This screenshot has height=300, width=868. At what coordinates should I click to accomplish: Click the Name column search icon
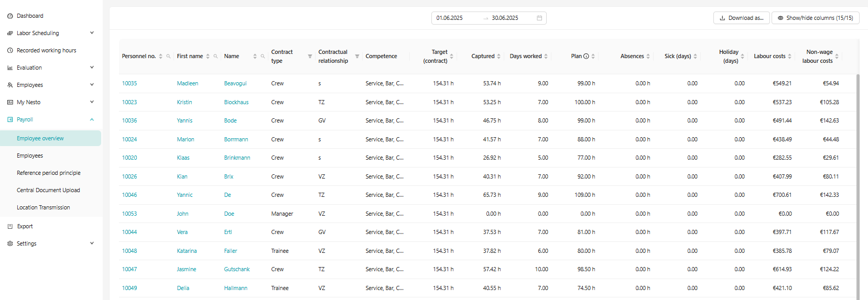click(x=263, y=57)
